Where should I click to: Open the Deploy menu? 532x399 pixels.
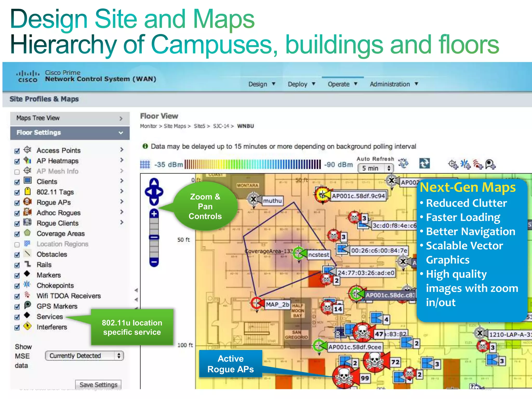click(302, 84)
